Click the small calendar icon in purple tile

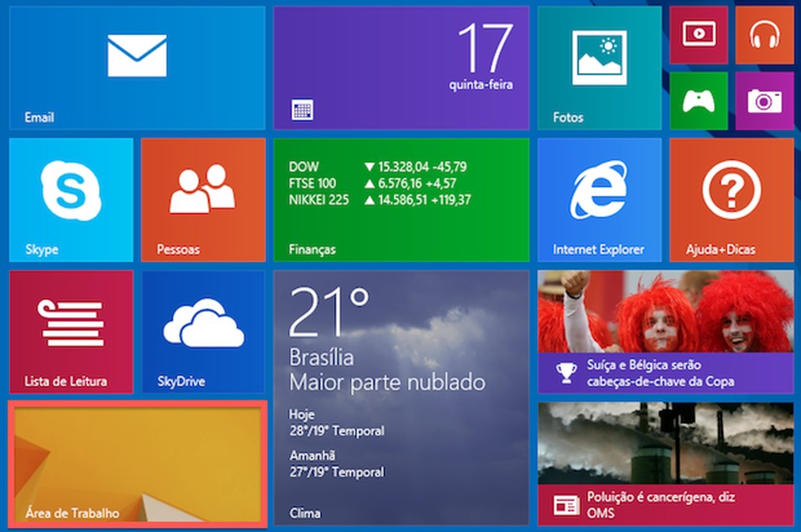tap(302, 110)
